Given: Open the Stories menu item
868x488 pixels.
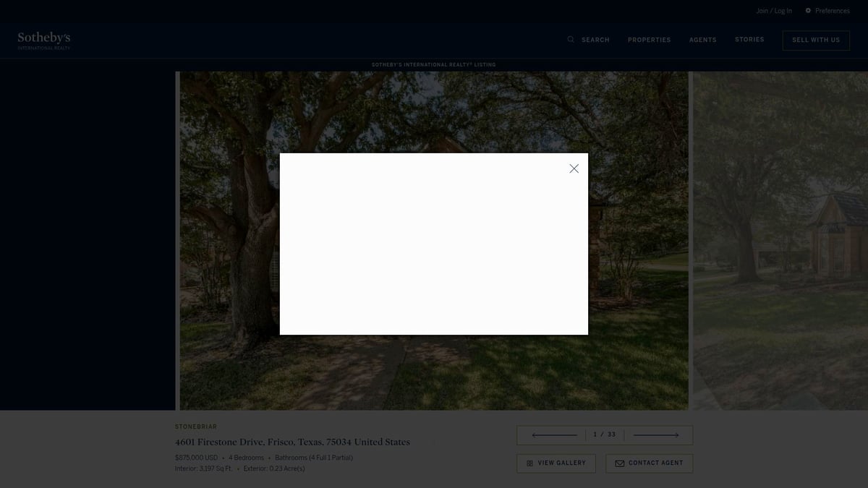Looking at the screenshot, I should point(749,40).
